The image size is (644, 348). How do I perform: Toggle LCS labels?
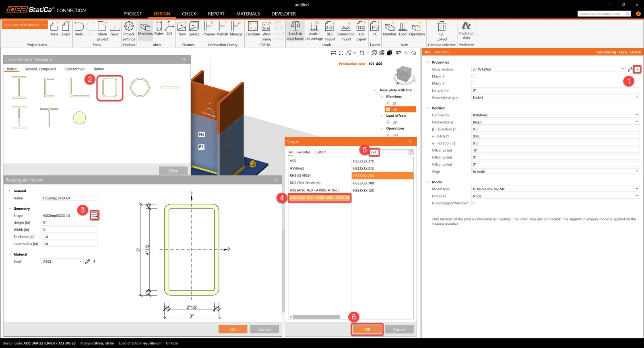pyautogui.click(x=169, y=28)
